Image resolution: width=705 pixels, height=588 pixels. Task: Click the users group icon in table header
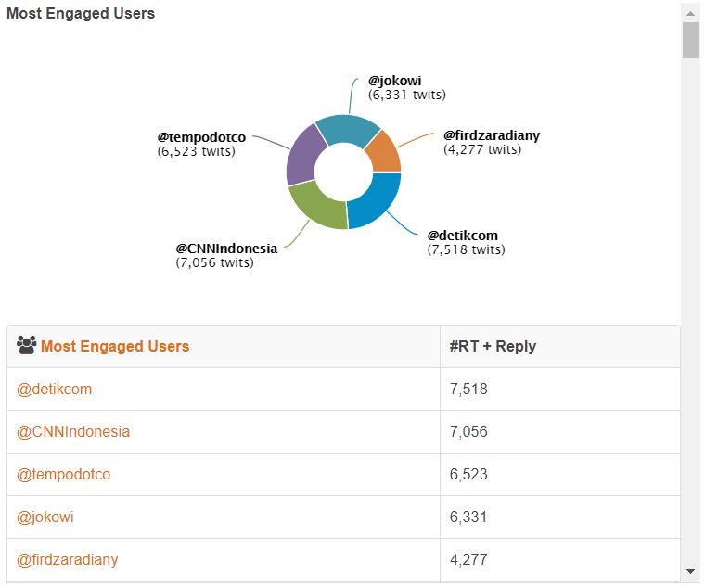[x=26, y=346]
